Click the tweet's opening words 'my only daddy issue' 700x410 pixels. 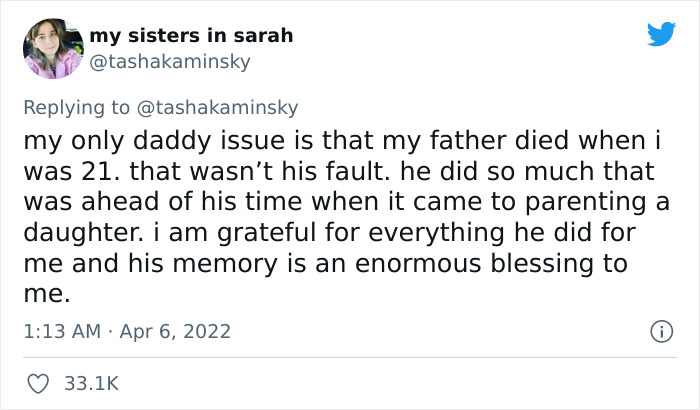point(125,141)
